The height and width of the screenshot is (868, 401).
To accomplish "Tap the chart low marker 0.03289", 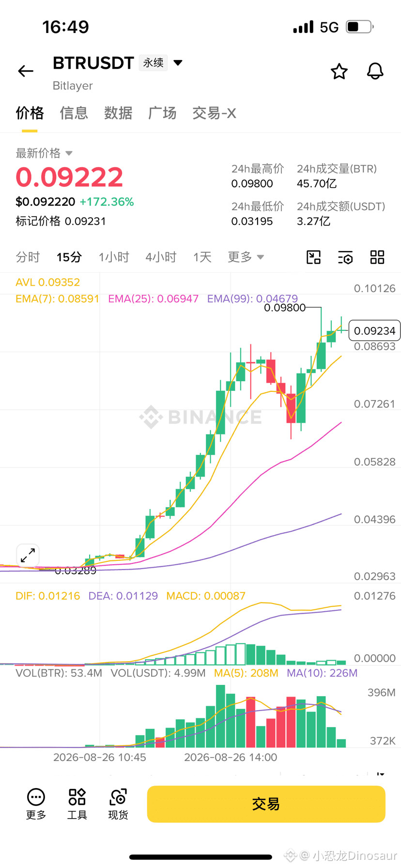I will [x=76, y=571].
